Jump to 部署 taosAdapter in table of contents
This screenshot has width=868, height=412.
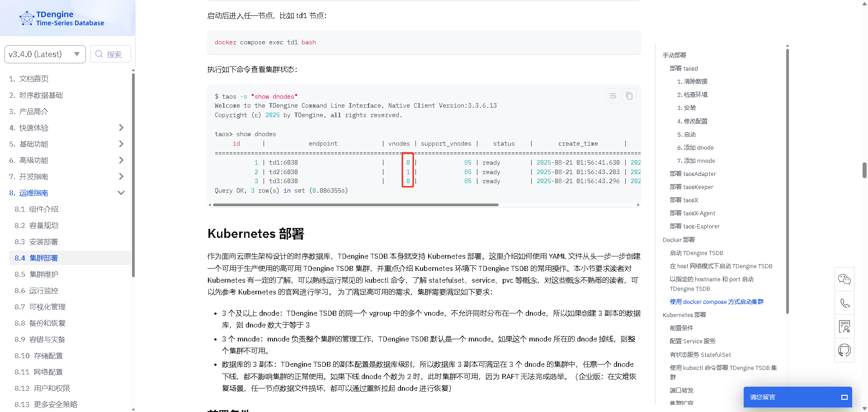click(693, 174)
